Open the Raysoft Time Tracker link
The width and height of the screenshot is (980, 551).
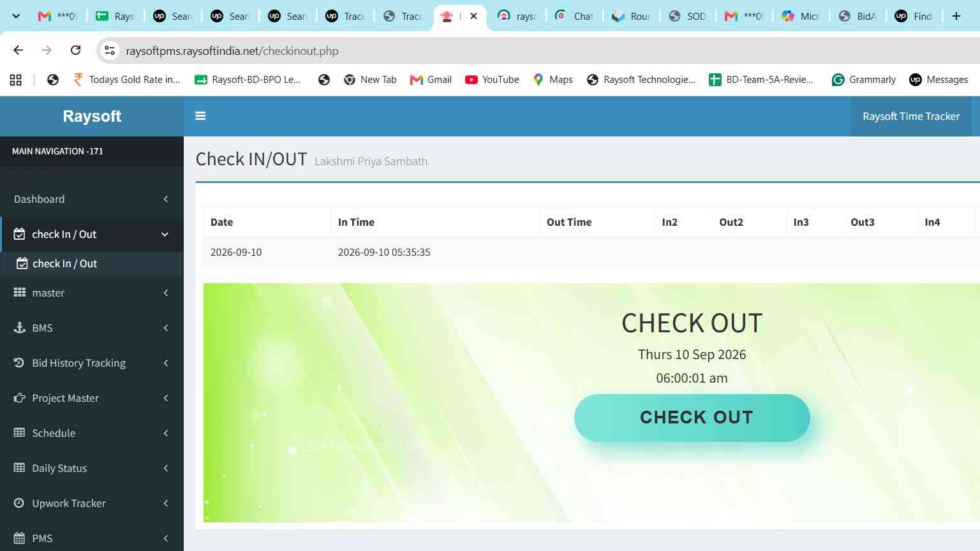pyautogui.click(x=911, y=116)
